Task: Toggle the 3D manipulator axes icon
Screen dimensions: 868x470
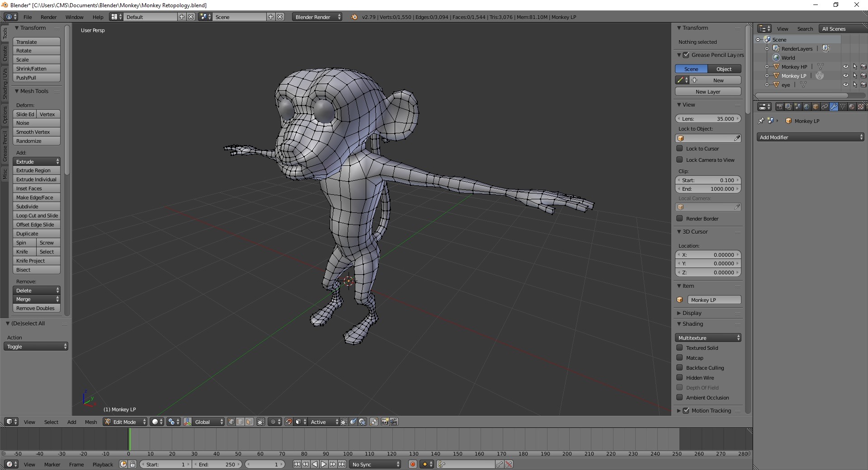Action: tap(188, 422)
